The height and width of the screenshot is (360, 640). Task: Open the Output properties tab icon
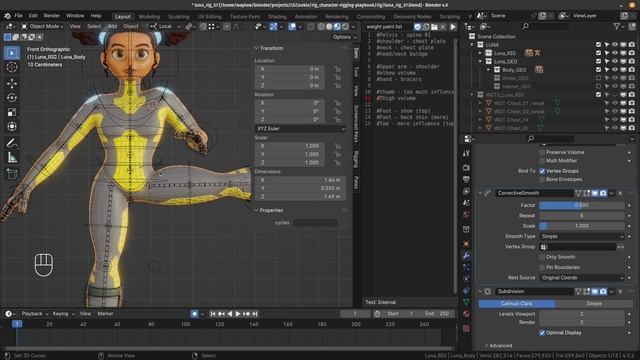[466, 179]
